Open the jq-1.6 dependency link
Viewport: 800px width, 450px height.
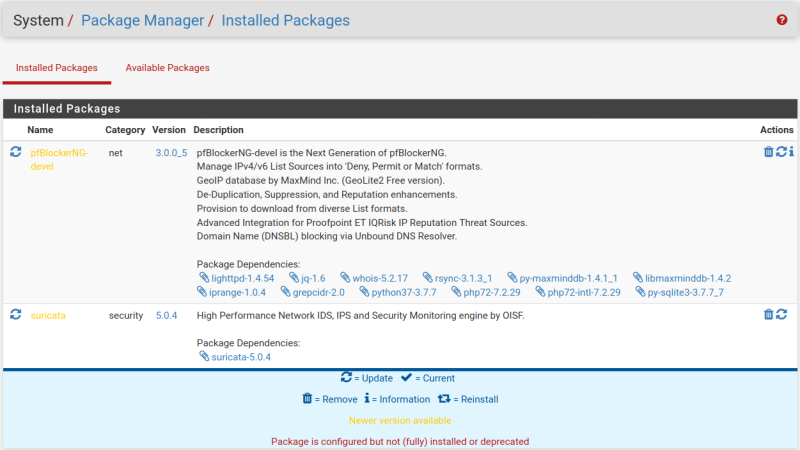pyautogui.click(x=313, y=278)
